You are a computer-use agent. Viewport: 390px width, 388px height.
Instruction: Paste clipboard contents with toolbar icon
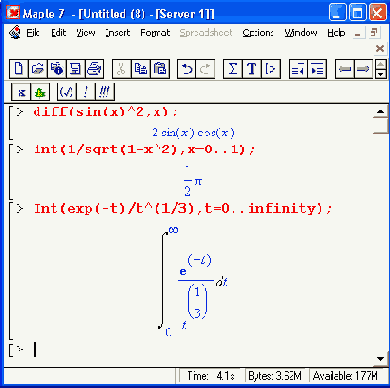point(160,69)
